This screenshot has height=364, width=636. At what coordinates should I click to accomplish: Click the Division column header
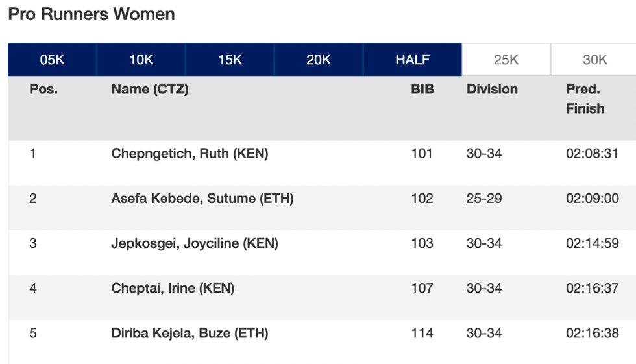coord(492,90)
